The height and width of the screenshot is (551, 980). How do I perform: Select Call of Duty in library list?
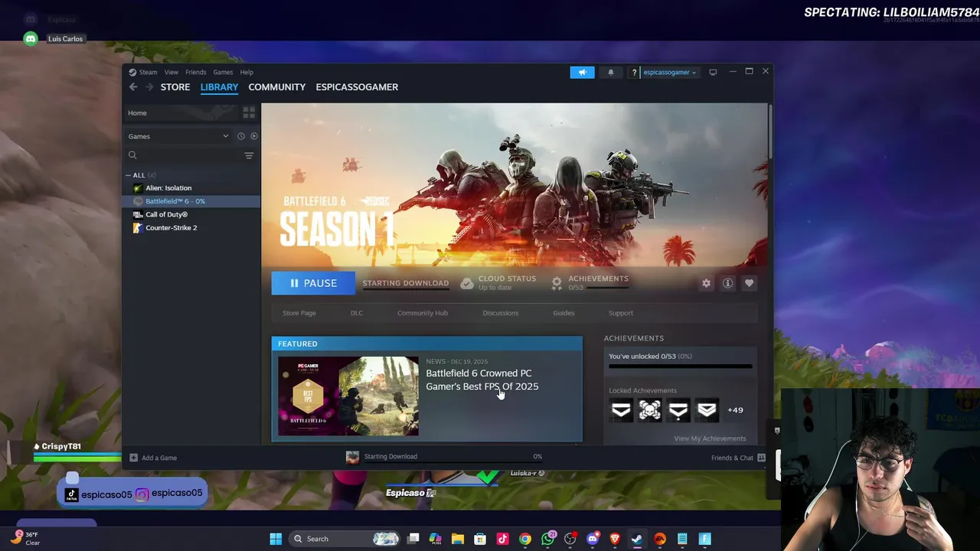tap(166, 215)
